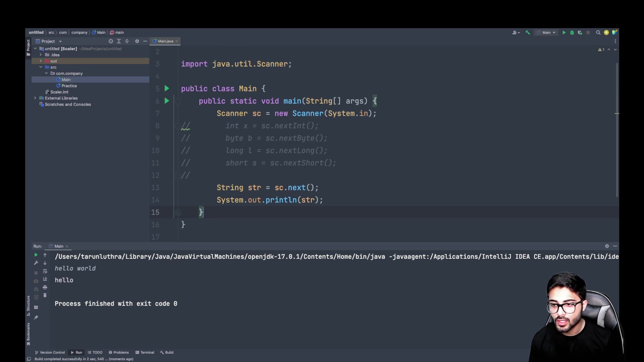
Task: Toggle soft-wrap in the Run console output
Action: pyautogui.click(x=45, y=271)
